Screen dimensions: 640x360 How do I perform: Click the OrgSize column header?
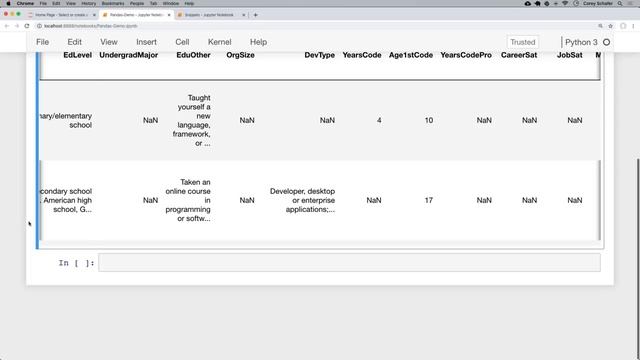point(240,55)
